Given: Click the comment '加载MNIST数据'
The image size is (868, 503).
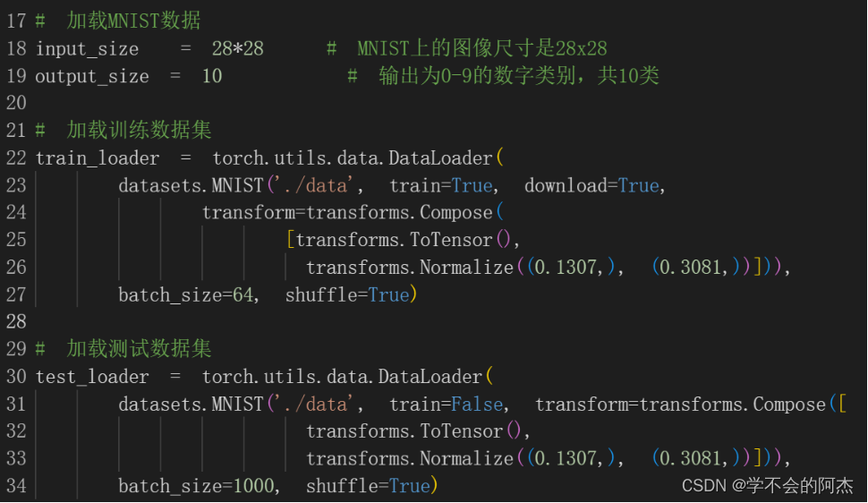Looking at the screenshot, I should click(133, 21).
